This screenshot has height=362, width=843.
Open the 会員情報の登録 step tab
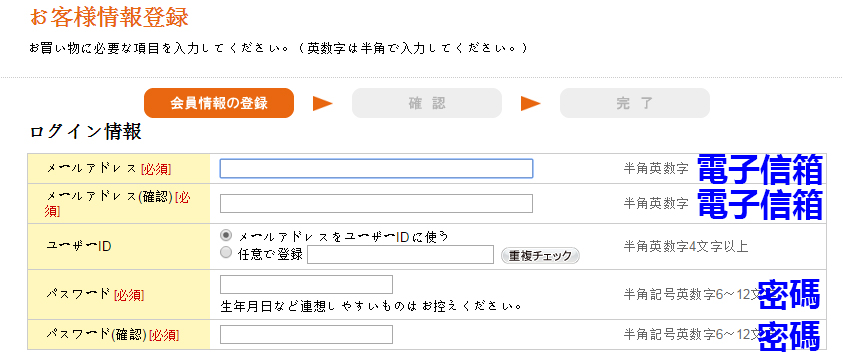[x=219, y=103]
